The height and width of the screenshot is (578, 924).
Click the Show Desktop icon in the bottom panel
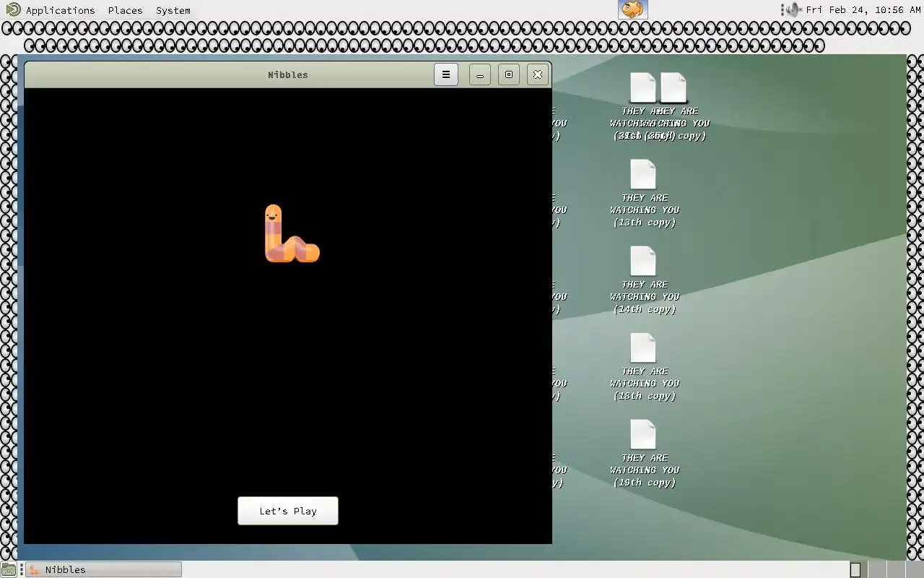pos(8,569)
